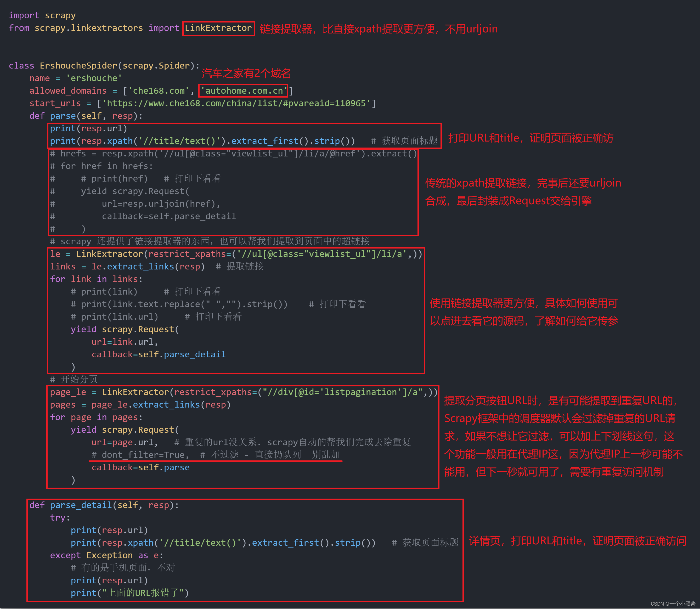Click the ErshoucheSpider class name

78,66
